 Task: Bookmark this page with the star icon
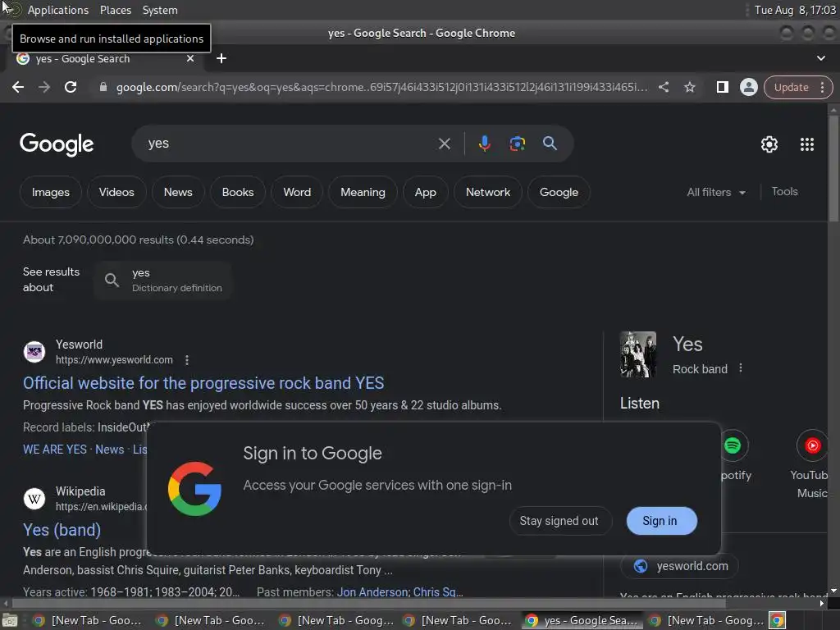[689, 87]
